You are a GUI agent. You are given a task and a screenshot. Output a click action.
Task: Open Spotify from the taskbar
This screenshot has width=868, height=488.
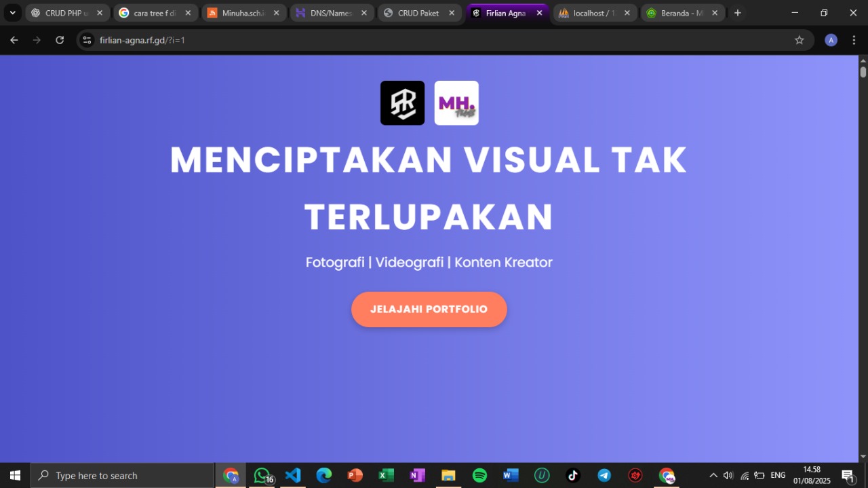click(x=479, y=475)
